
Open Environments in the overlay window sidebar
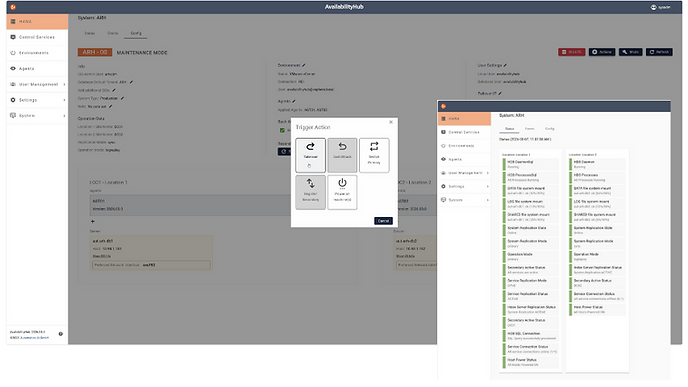pyautogui.click(x=464, y=146)
